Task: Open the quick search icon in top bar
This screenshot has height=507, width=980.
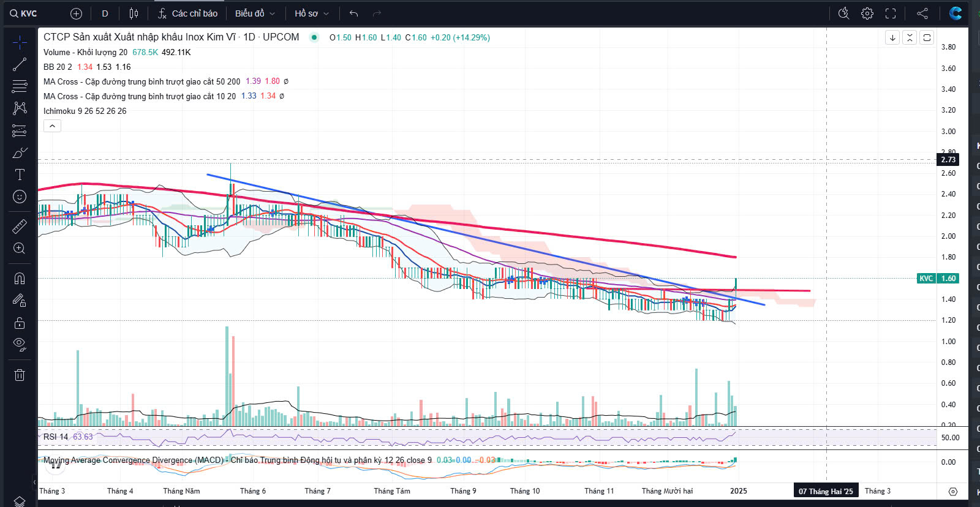Action: pos(843,13)
